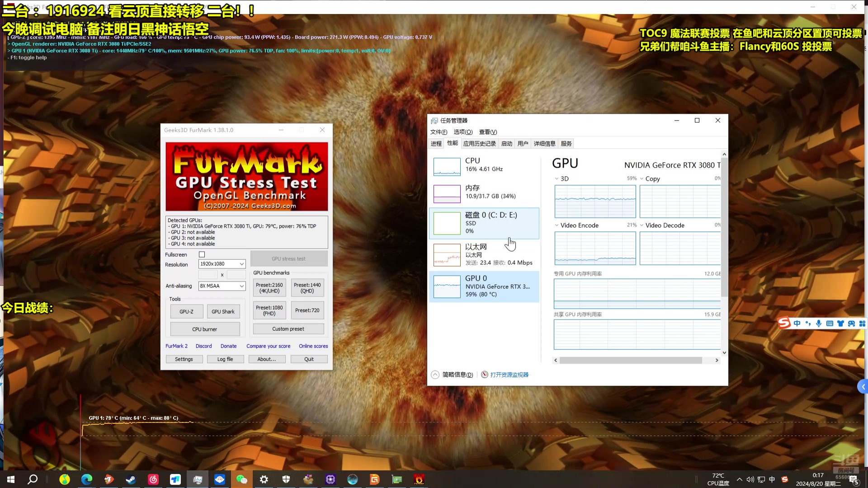The height and width of the screenshot is (488, 868).
Task: Select 以太网 Ethernet in performance sidebar
Action: pyautogui.click(x=484, y=255)
